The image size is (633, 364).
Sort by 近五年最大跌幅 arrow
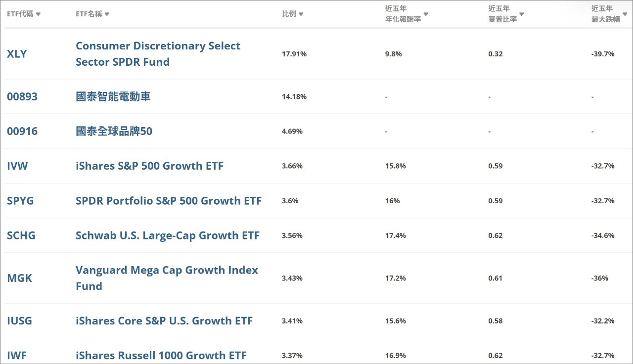click(x=625, y=14)
